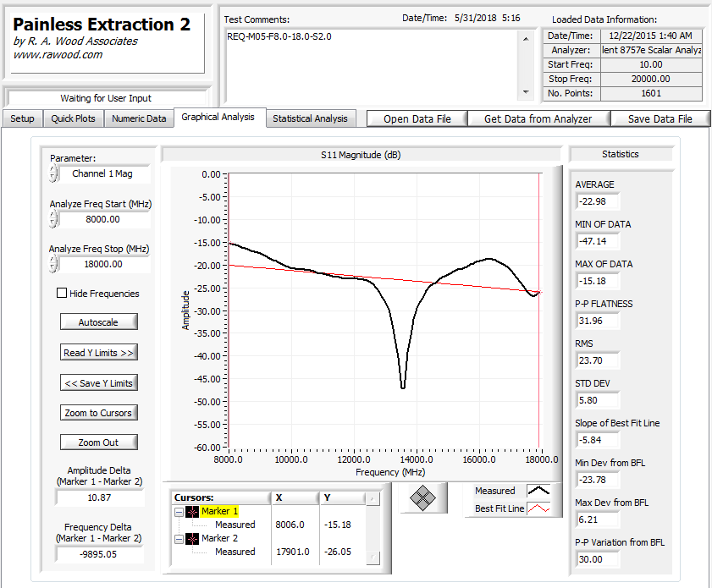Click the Waiting for User Input status

click(106, 98)
